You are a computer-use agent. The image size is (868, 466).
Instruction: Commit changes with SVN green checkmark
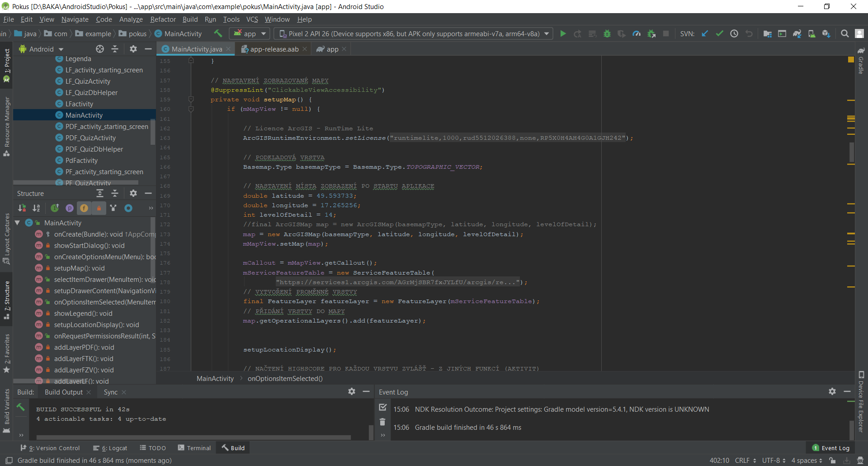pyautogui.click(x=719, y=34)
